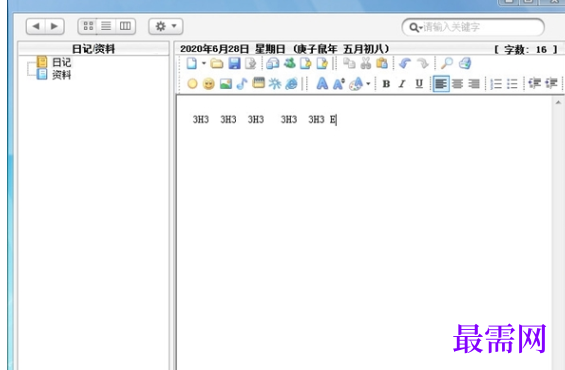Image resolution: width=565 pixels, height=370 pixels.
Task: Decrease indent with the first indent icon
Action: (535, 83)
